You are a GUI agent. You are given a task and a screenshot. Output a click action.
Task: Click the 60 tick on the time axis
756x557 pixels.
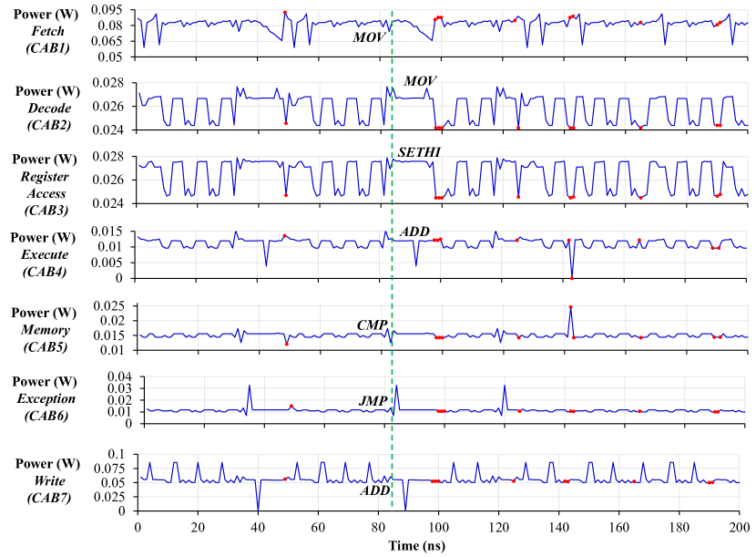318,528
